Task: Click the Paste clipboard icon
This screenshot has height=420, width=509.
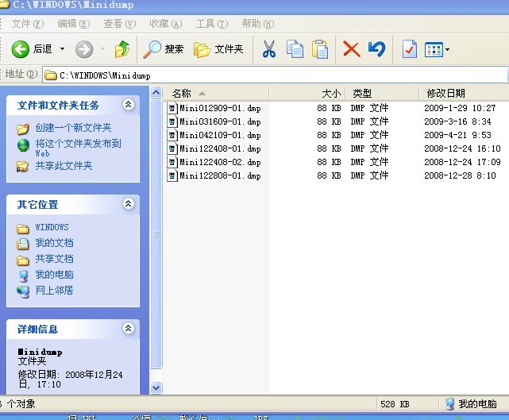Action: 320,49
